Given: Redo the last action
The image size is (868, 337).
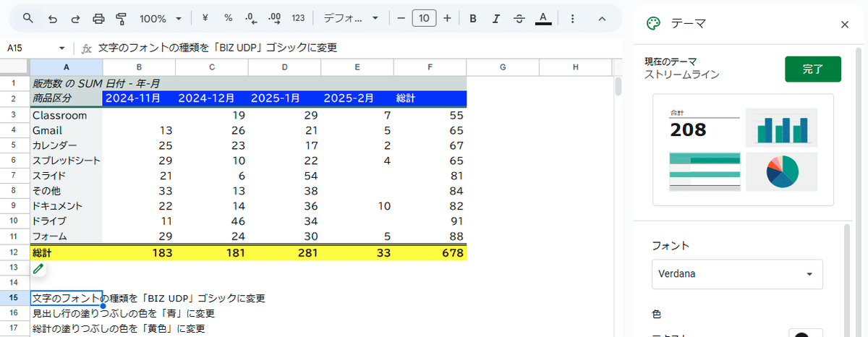Looking at the screenshot, I should coord(76,18).
